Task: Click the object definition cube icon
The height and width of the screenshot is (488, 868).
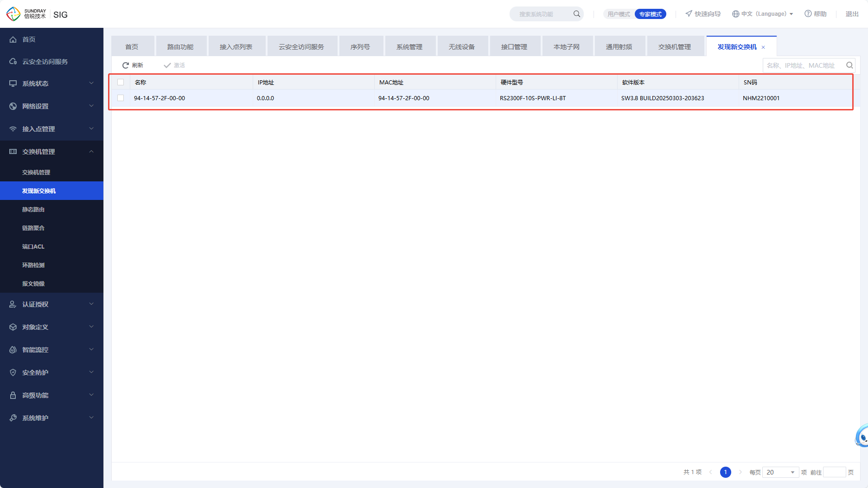Action: pos(13,327)
